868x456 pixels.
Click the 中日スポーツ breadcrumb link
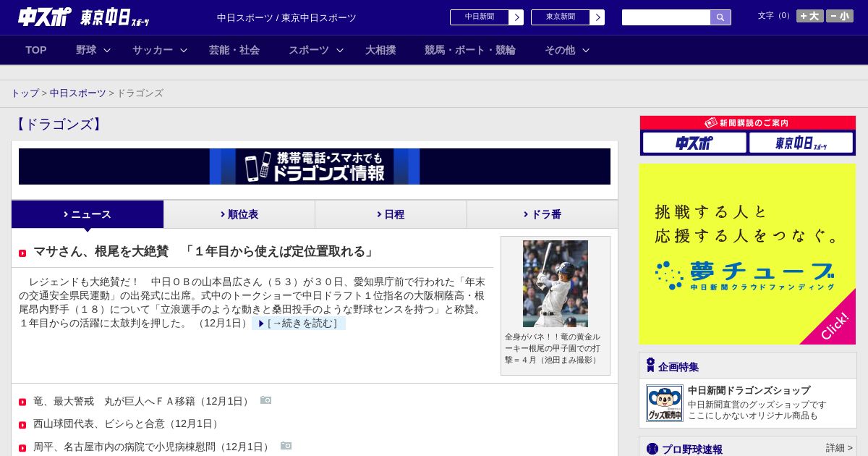78,93
